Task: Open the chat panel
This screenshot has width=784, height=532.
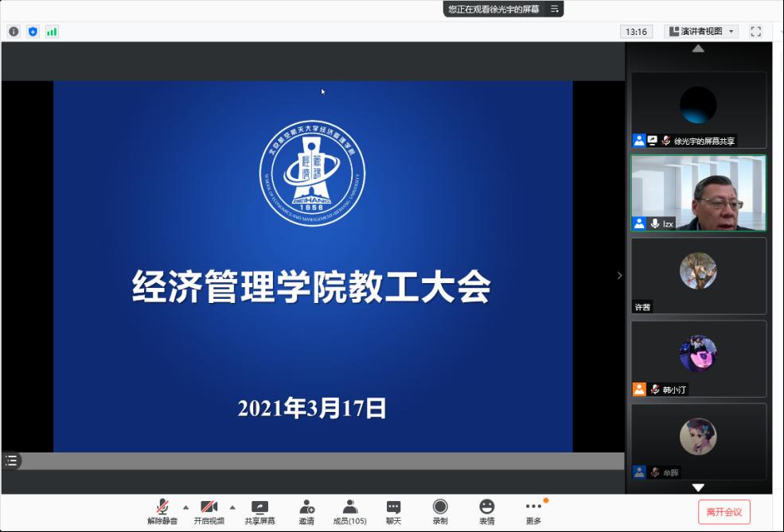Action: tap(393, 512)
